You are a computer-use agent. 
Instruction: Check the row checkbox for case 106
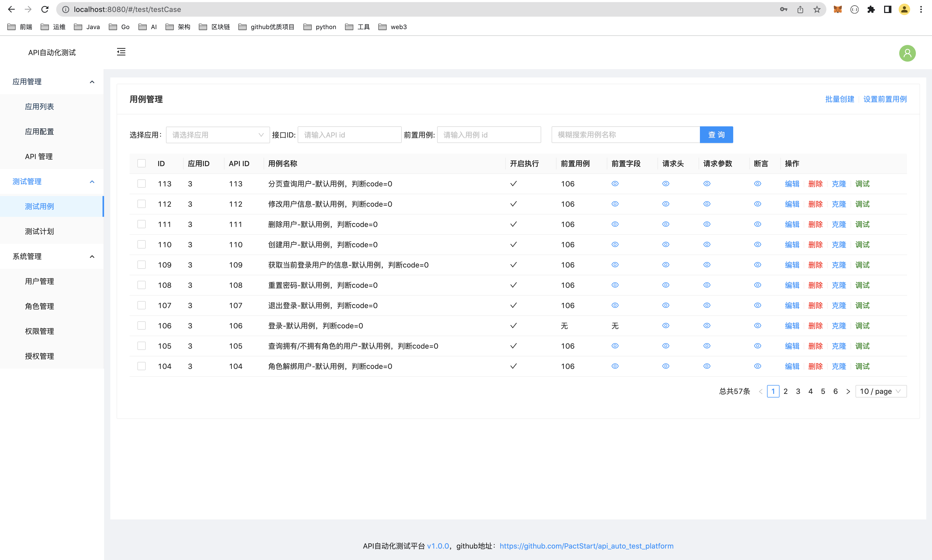pyautogui.click(x=141, y=326)
